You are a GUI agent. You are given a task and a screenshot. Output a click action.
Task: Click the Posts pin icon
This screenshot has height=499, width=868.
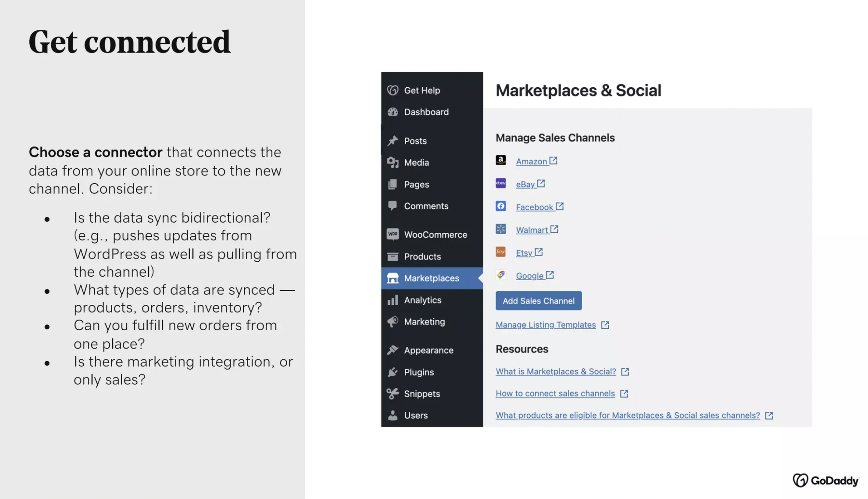[393, 141]
